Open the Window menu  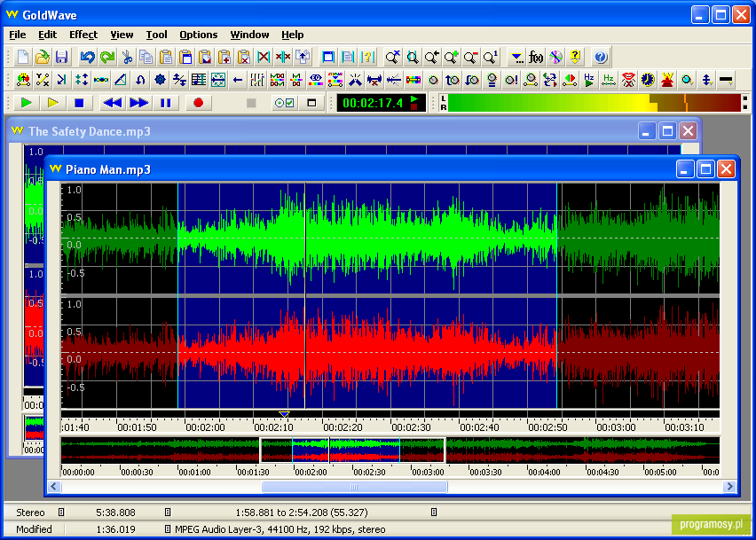pyautogui.click(x=249, y=35)
